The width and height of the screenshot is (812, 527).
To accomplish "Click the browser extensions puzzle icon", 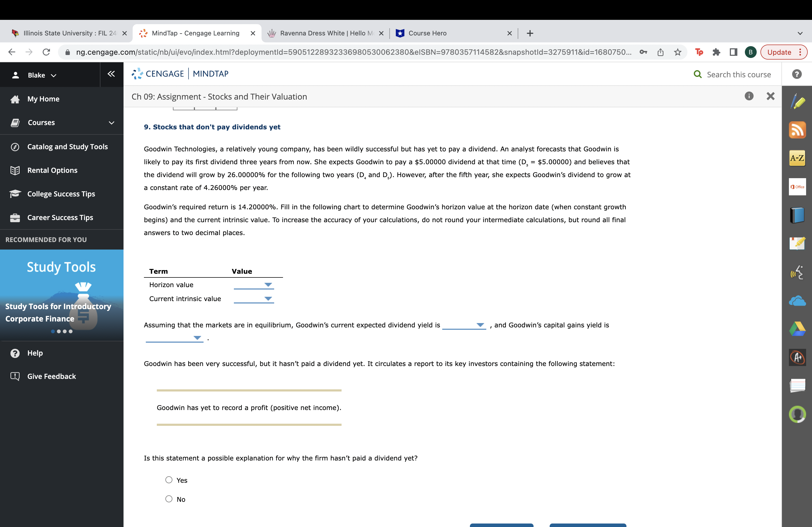I will coord(716,52).
